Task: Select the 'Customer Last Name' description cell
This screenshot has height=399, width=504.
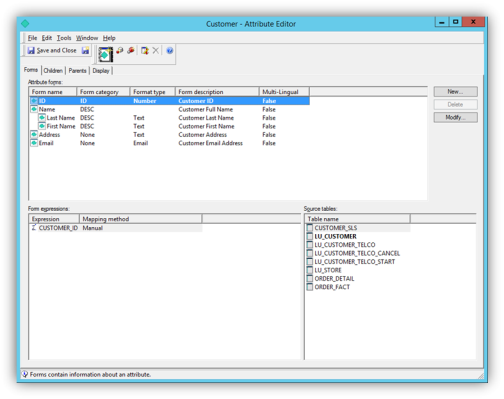Action: coord(206,118)
